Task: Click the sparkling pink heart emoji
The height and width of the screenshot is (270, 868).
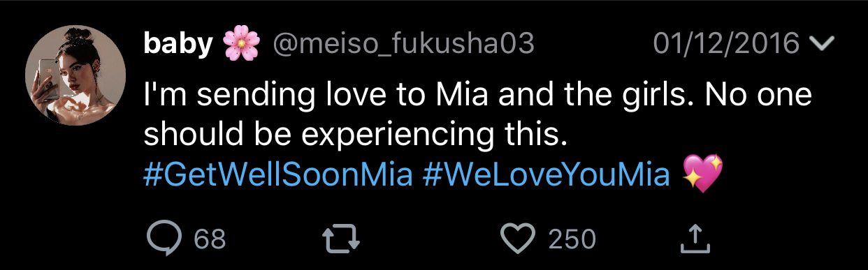Action: coord(702,174)
